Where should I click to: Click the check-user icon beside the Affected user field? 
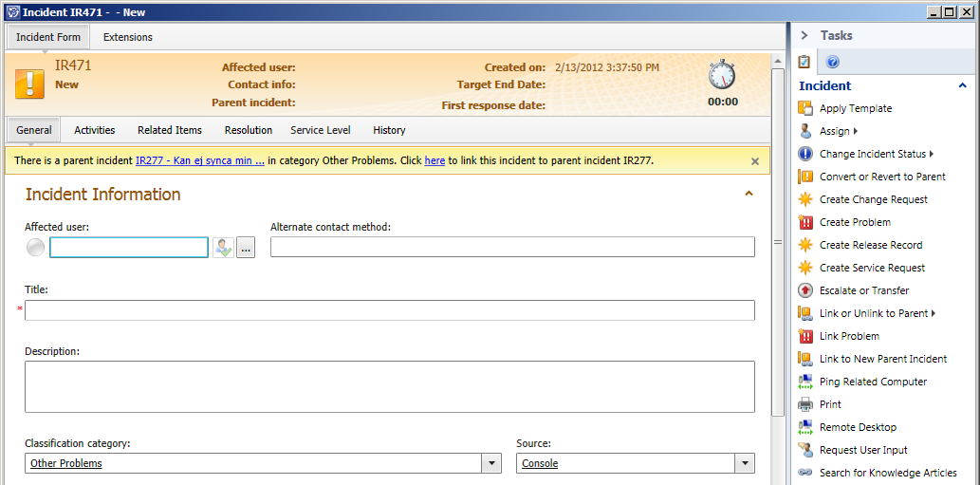click(x=223, y=248)
